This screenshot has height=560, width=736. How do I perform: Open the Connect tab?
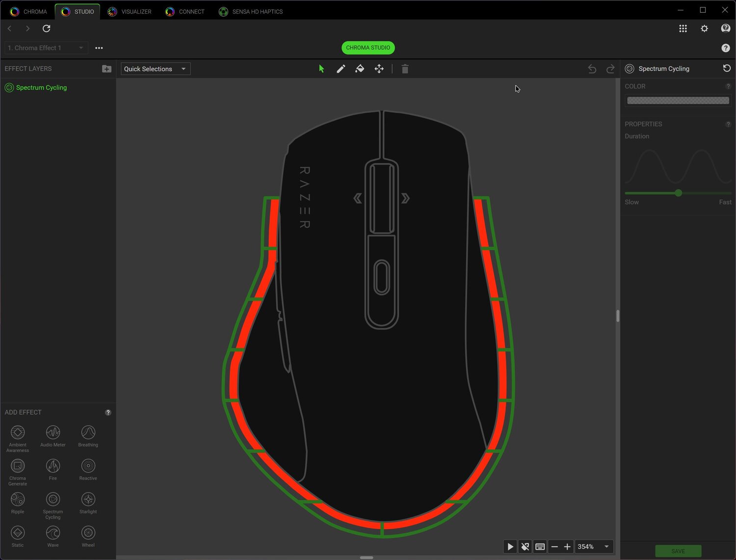tap(185, 11)
